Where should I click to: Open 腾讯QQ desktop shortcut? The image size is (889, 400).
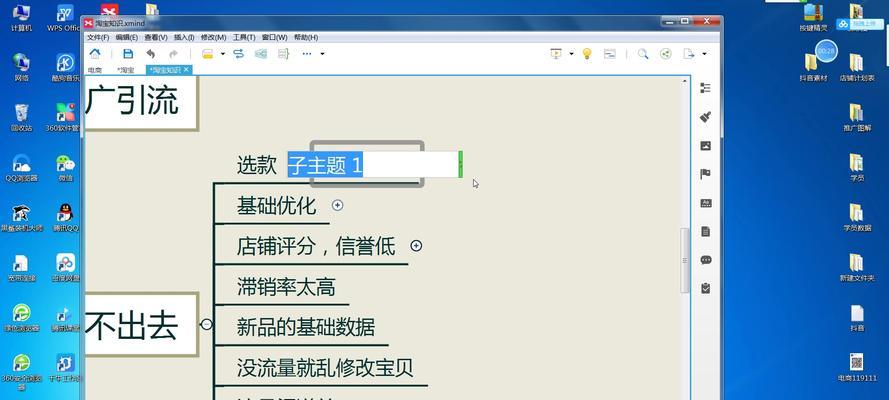(x=65, y=218)
